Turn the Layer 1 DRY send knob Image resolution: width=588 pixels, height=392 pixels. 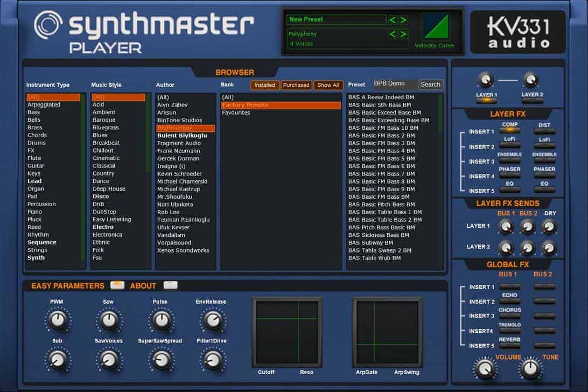549,227
